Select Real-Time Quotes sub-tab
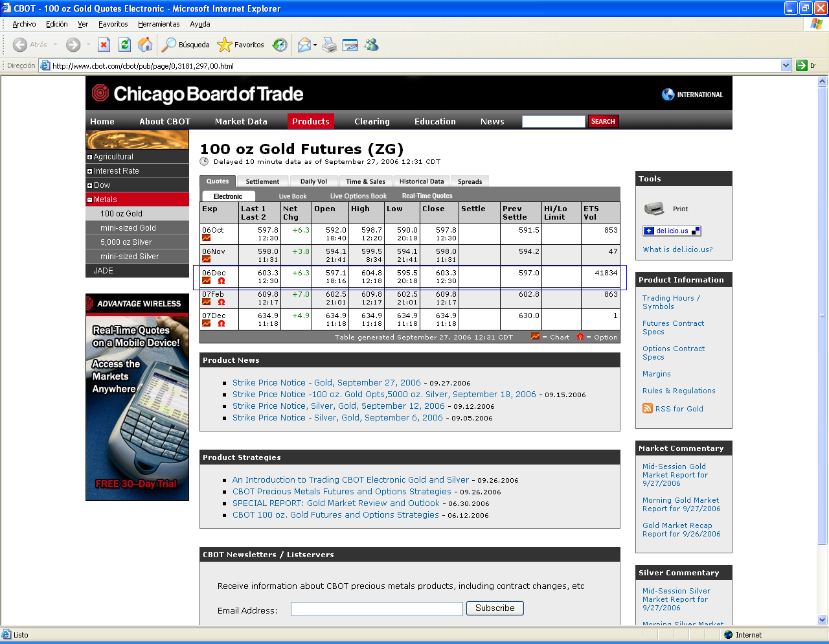829x644 pixels. pos(427,196)
